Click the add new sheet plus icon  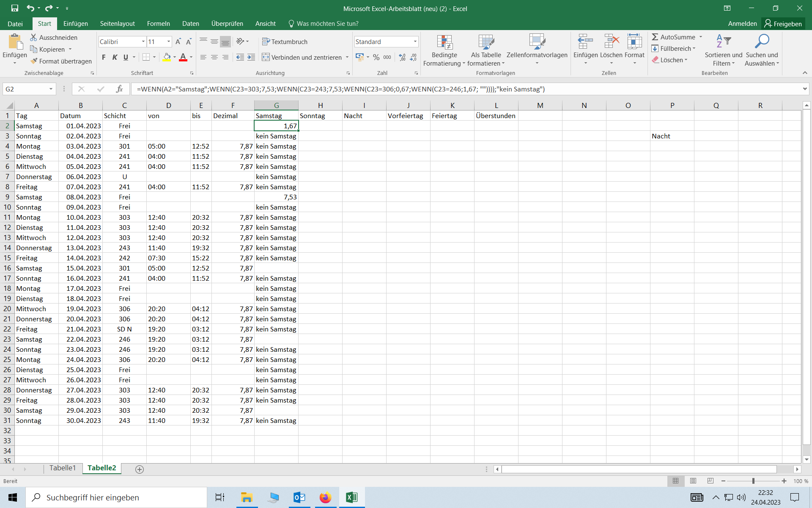(x=140, y=469)
